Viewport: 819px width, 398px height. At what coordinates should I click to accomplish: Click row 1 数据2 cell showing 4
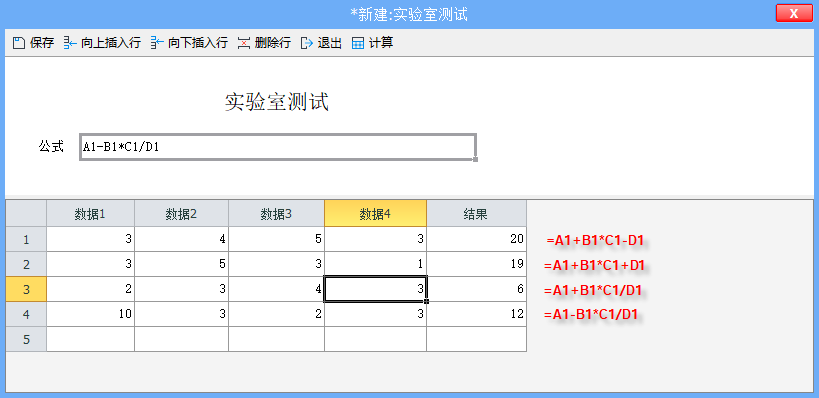[x=182, y=240]
